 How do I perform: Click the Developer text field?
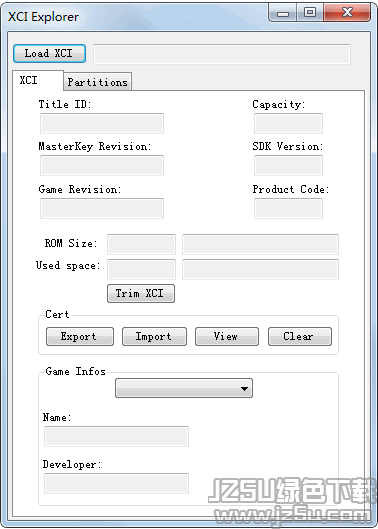(116, 483)
